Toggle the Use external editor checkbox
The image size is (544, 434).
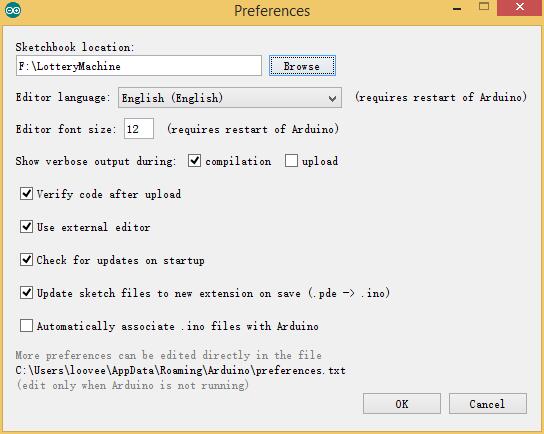pos(26,227)
